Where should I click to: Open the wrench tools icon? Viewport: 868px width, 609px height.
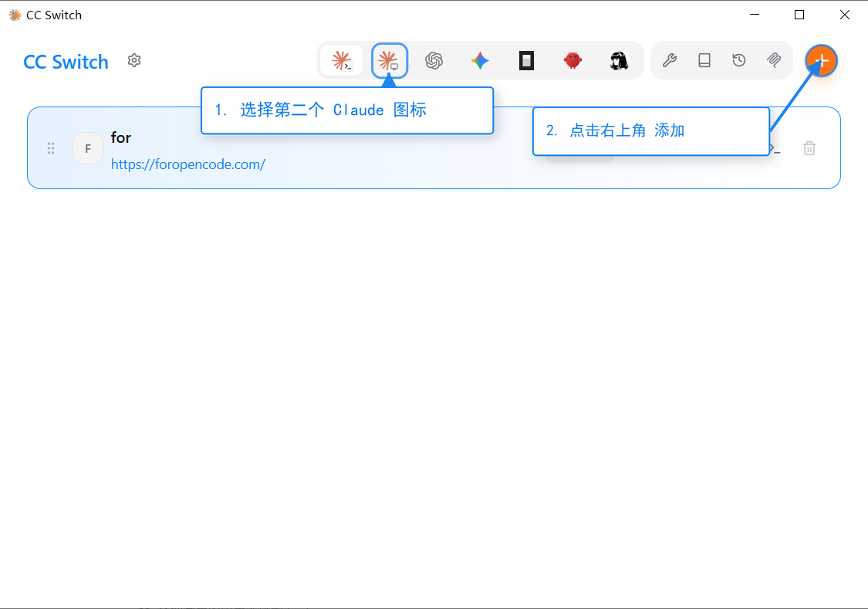pyautogui.click(x=670, y=60)
